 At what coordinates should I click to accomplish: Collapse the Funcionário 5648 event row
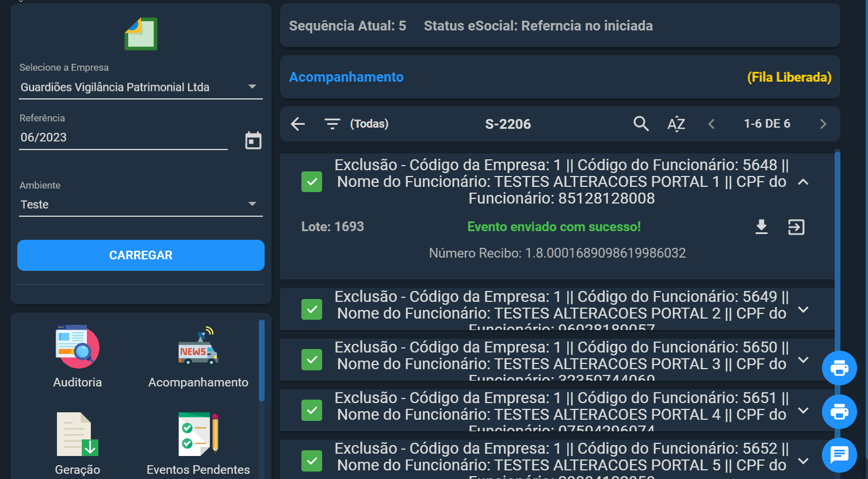coord(804,182)
